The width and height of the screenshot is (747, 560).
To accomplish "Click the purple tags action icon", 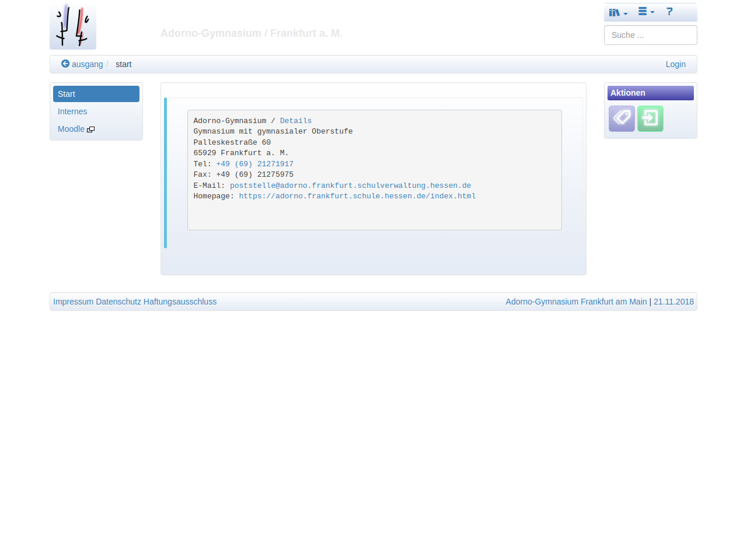I will [x=622, y=118].
